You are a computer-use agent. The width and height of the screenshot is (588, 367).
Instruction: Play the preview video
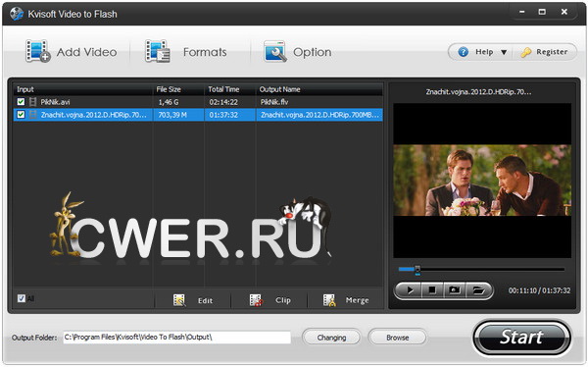pos(410,290)
